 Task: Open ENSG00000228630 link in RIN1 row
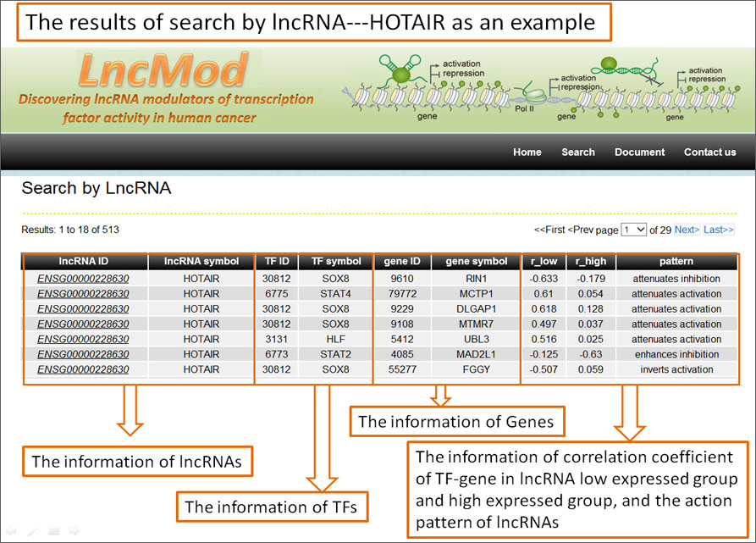click(83, 278)
